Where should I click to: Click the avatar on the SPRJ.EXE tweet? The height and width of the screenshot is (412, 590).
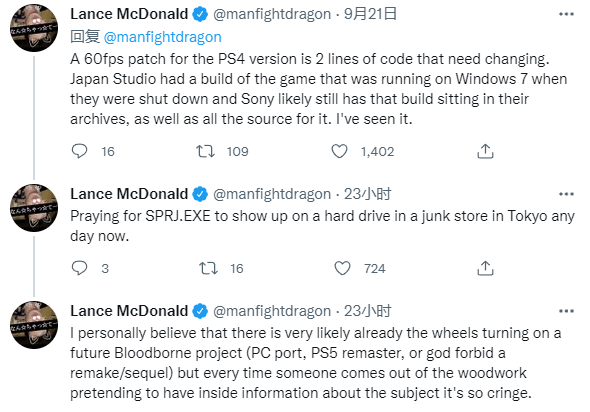34,208
